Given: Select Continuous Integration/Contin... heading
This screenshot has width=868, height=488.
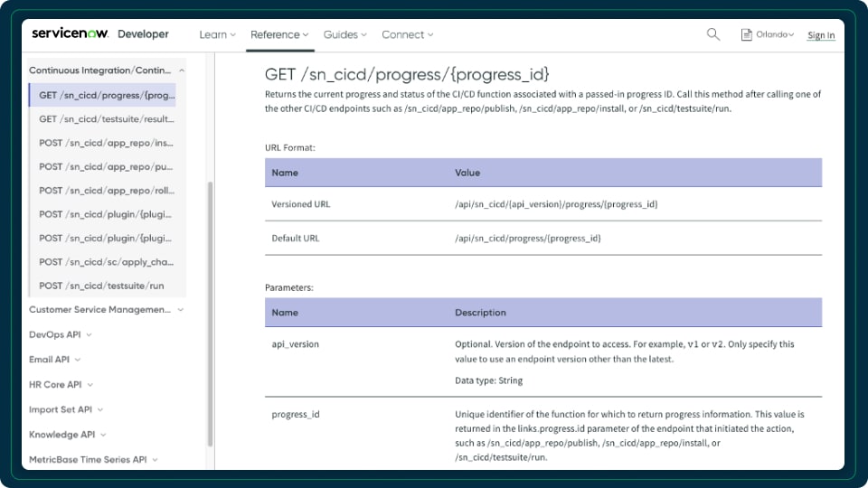Looking at the screenshot, I should click(x=99, y=70).
